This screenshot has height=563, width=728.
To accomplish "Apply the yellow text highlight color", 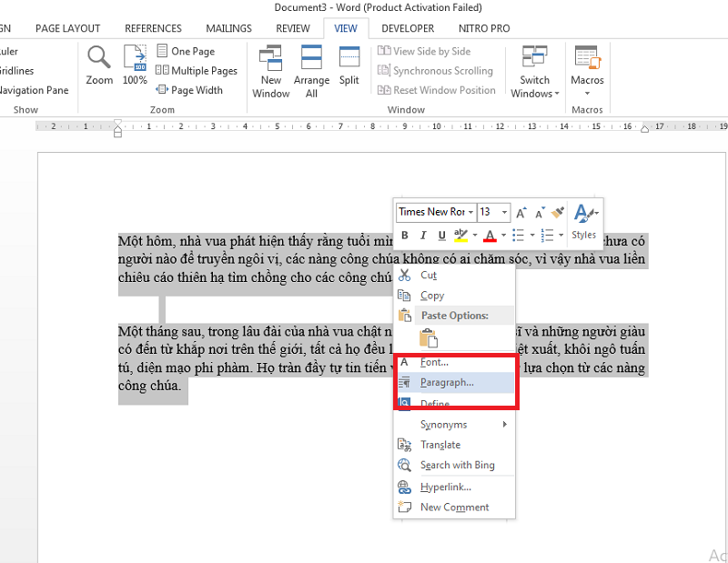I will click(x=460, y=236).
